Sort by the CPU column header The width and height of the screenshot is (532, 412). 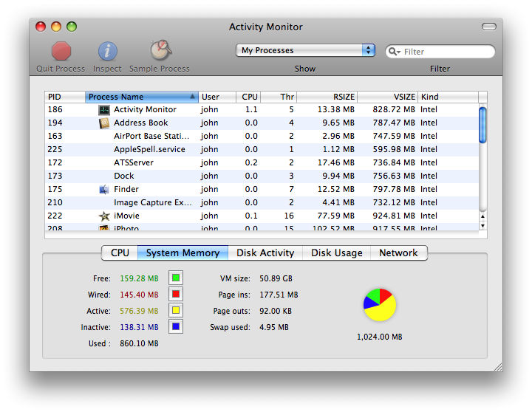coord(248,97)
